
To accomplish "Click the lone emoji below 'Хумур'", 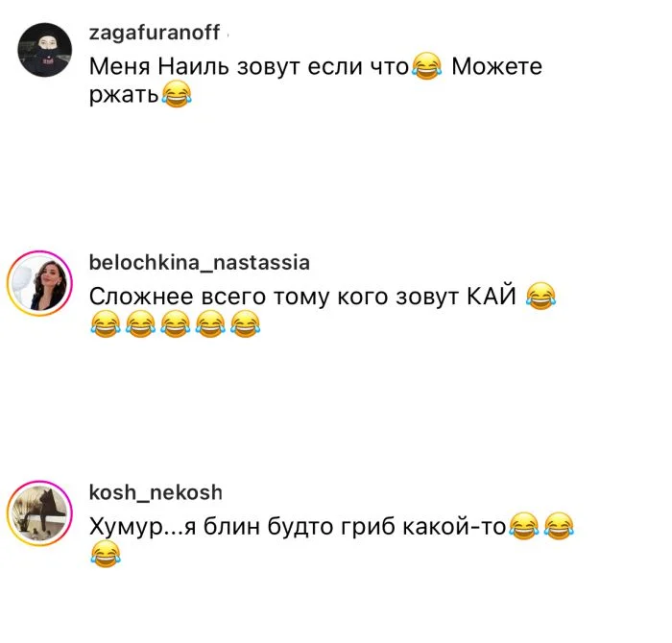I will [106, 554].
